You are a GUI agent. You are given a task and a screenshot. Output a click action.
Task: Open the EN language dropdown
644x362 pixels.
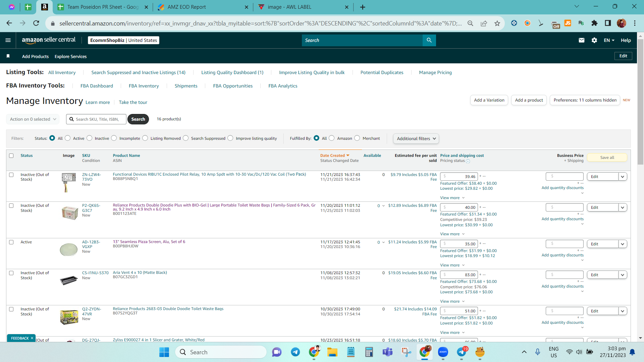[609, 40]
